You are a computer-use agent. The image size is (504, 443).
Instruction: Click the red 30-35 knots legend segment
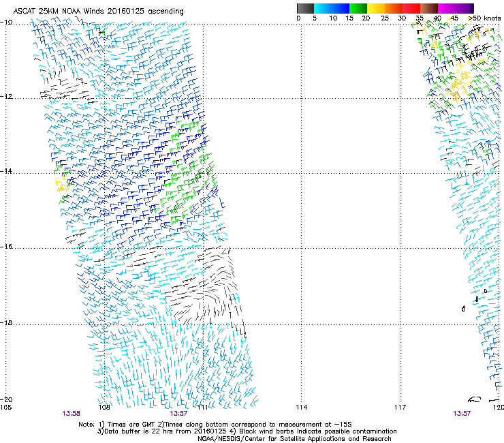click(411, 8)
